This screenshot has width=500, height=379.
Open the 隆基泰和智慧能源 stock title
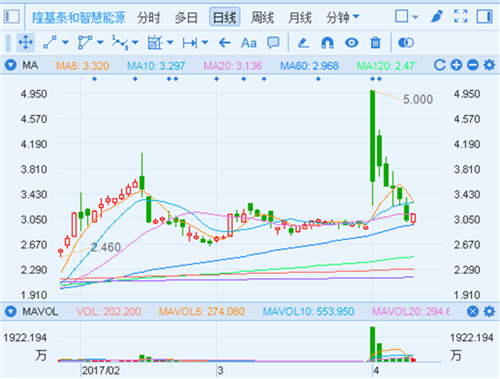79,17
